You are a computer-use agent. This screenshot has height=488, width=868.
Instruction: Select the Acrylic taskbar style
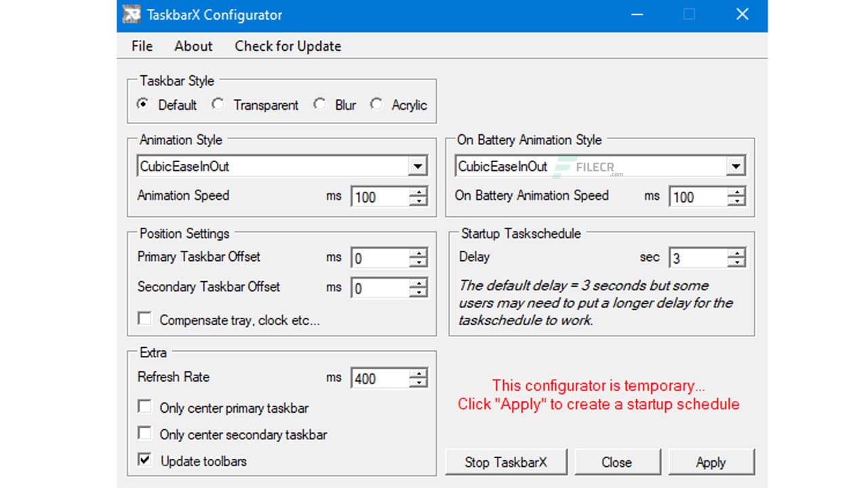376,104
